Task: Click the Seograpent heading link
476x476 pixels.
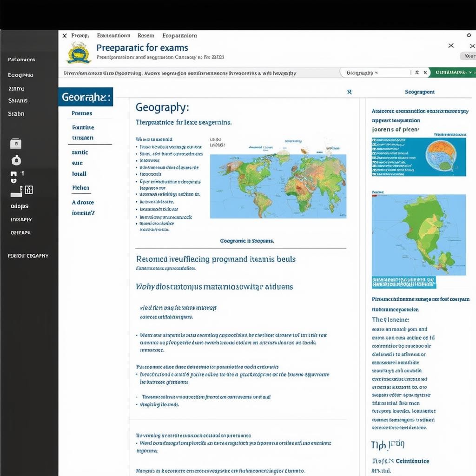Action: click(x=419, y=92)
